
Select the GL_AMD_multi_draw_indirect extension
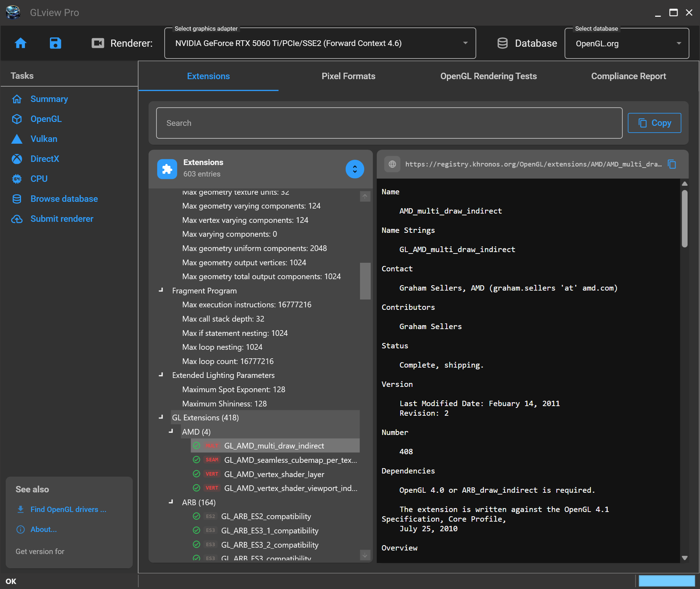click(275, 446)
